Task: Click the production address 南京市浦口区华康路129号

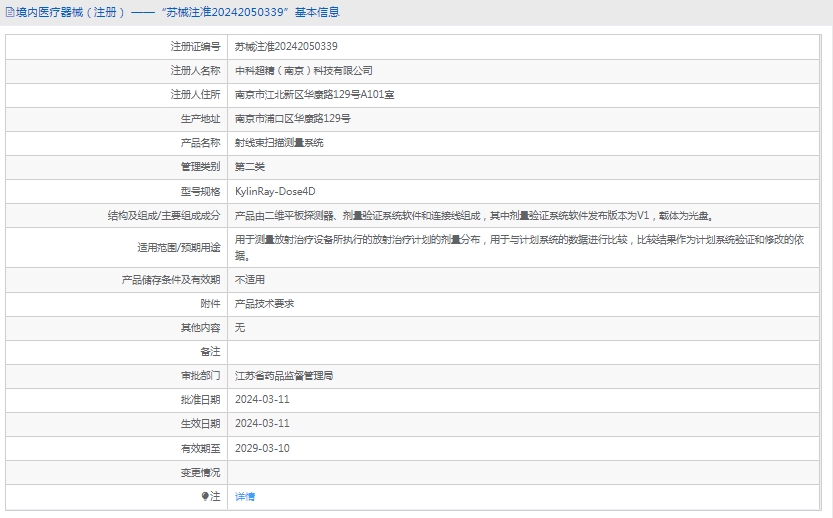Action: coord(292,119)
